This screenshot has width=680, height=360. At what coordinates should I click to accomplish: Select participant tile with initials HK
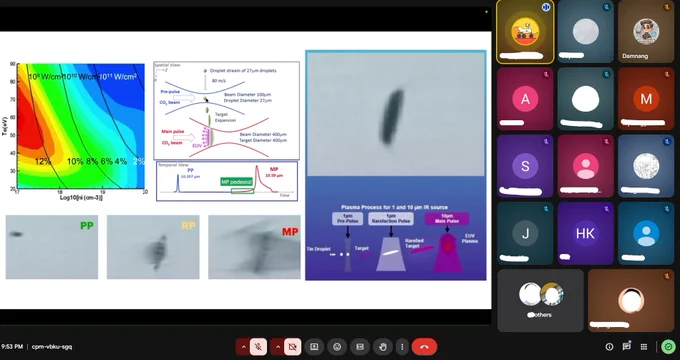pos(585,233)
